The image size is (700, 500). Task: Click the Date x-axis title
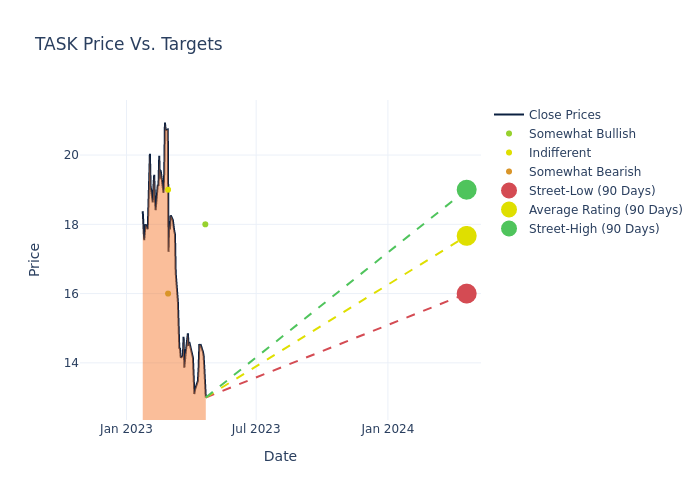click(x=280, y=456)
